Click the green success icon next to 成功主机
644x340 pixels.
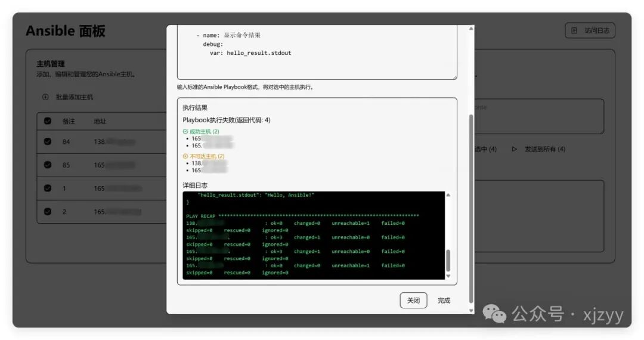point(185,131)
